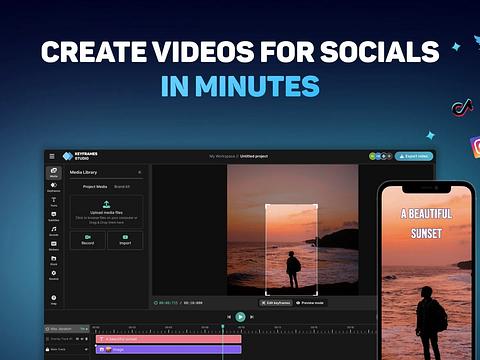Select the Texts tool icon

coord(54,202)
